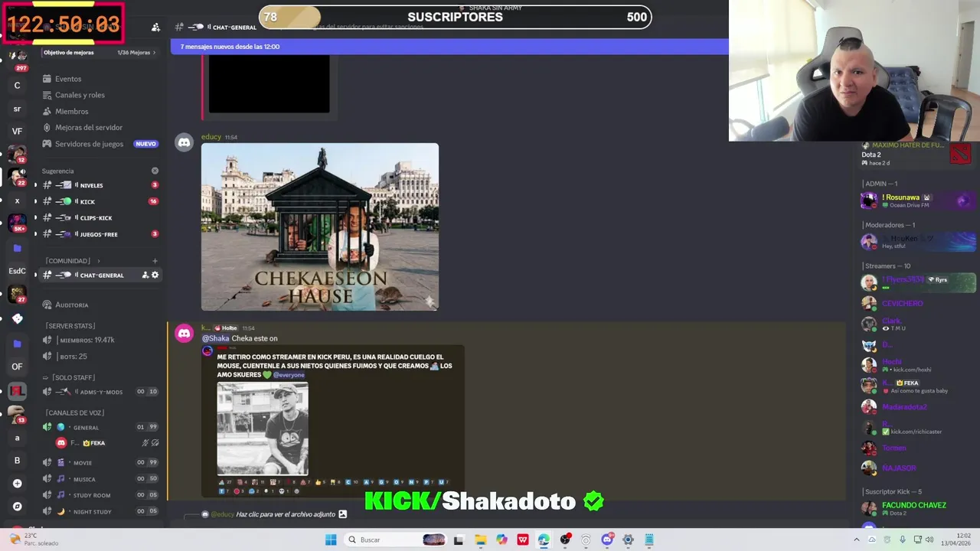Image resolution: width=980 pixels, height=551 pixels.
Task: Open Mejoras del servidor
Action: pyautogui.click(x=88, y=127)
